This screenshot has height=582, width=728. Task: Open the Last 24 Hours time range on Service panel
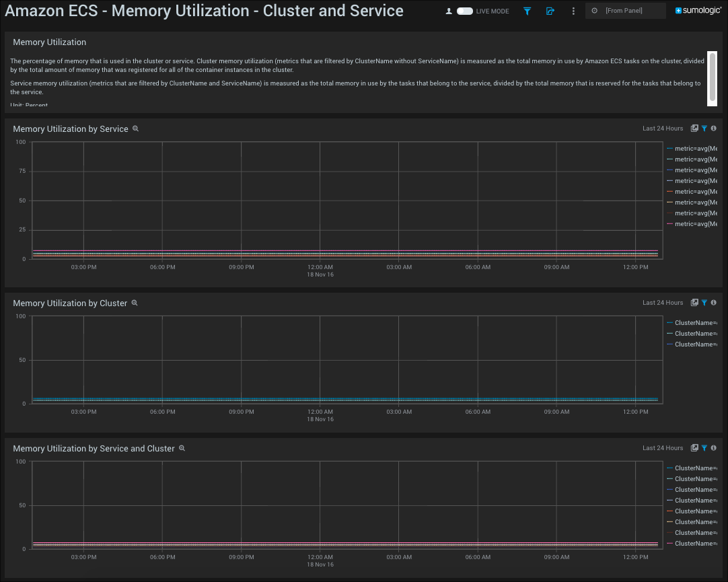tap(663, 128)
